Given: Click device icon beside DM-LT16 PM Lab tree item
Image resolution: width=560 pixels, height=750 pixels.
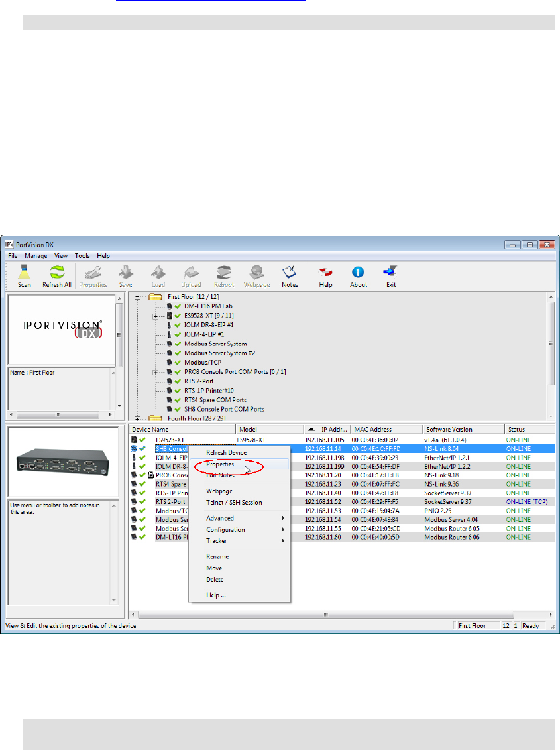Looking at the screenshot, I should tap(169, 306).
